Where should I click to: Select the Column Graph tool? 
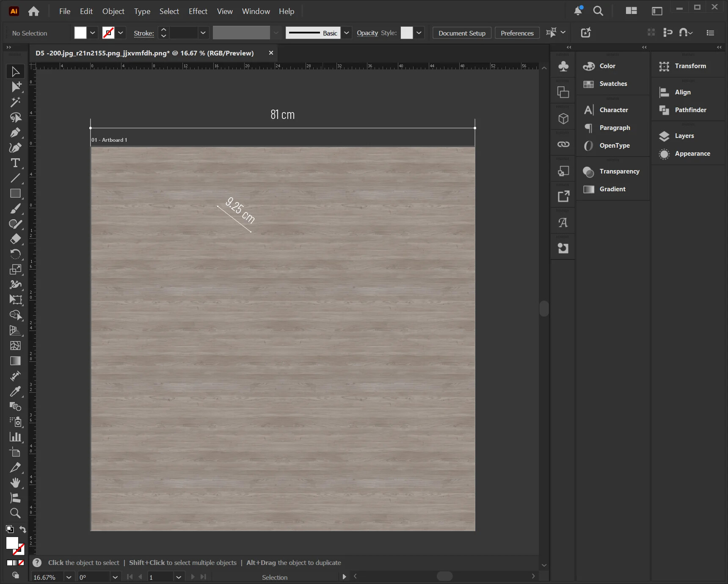click(16, 437)
